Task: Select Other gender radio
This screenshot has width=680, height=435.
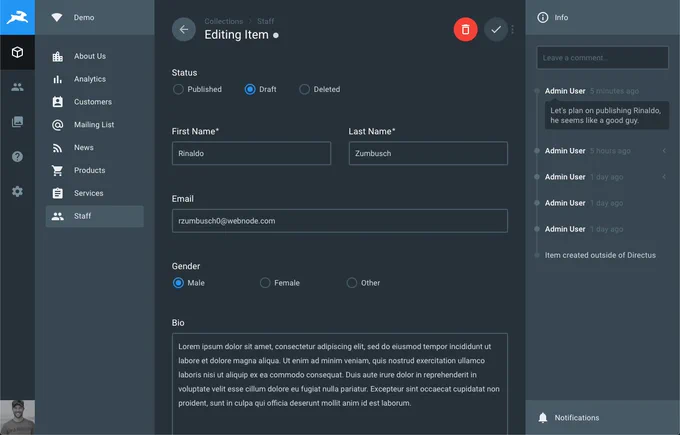Action: (352, 283)
